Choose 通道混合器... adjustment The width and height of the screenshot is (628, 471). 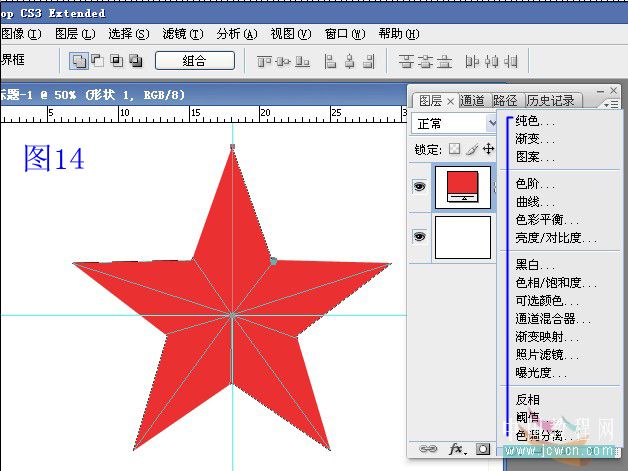pos(553,319)
